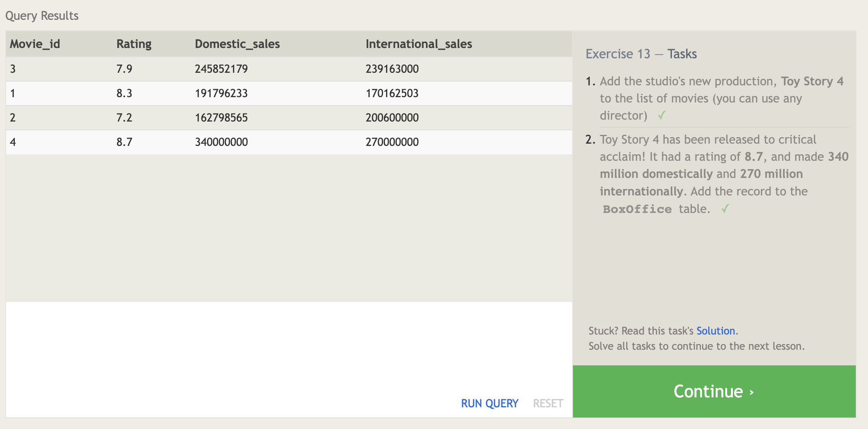Image resolution: width=868 pixels, height=429 pixels.
Task: Click the Domestic_sales column header
Action: click(x=237, y=44)
